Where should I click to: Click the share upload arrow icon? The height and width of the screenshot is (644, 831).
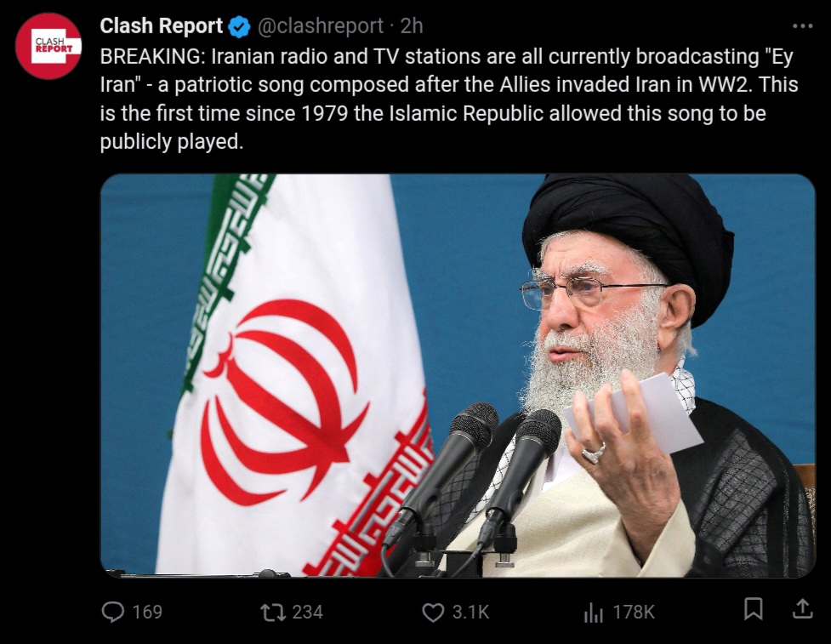pos(802,608)
